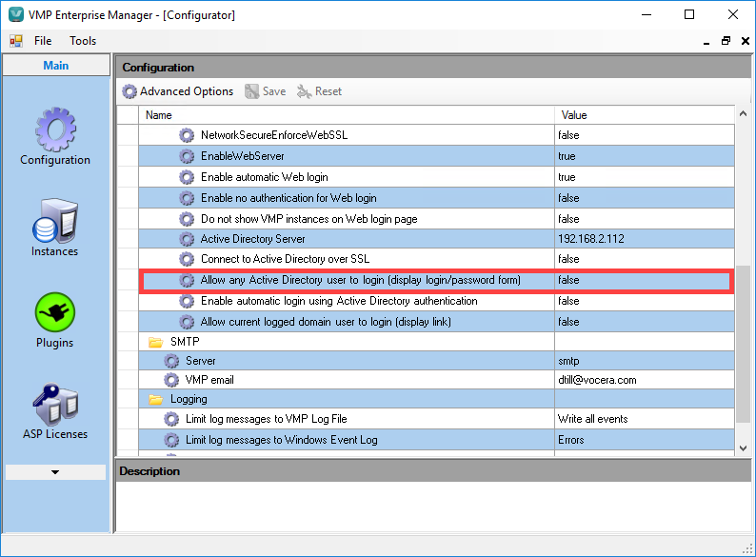Viewport: 756px width, 557px height.
Task: Click the Write all events value
Action: 592,419
